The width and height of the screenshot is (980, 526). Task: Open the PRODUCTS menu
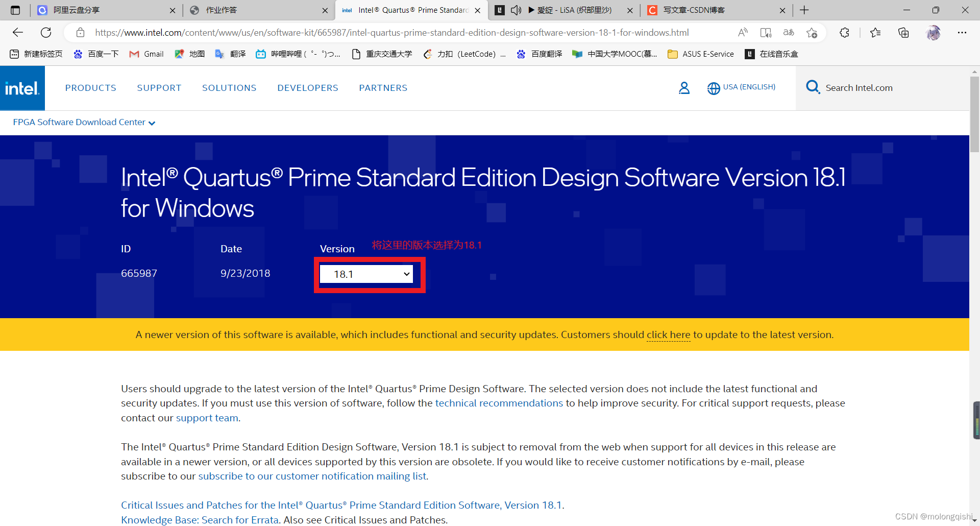click(x=91, y=88)
